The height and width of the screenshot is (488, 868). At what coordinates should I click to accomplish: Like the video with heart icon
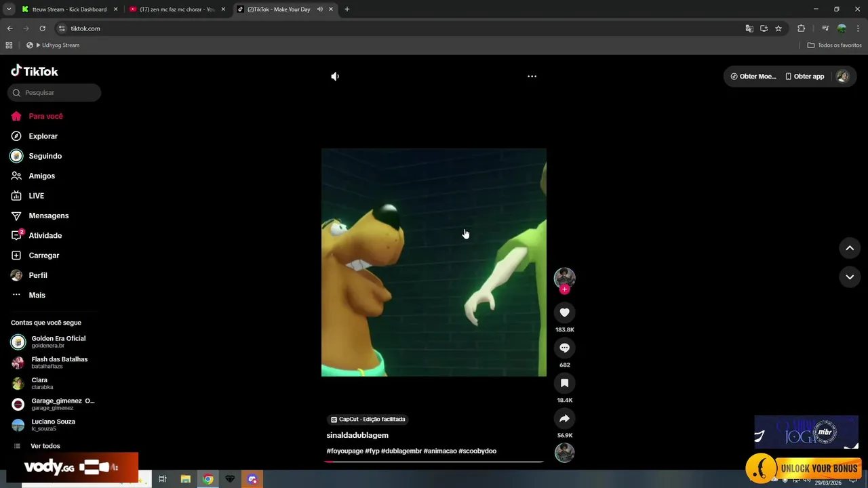tap(564, 312)
